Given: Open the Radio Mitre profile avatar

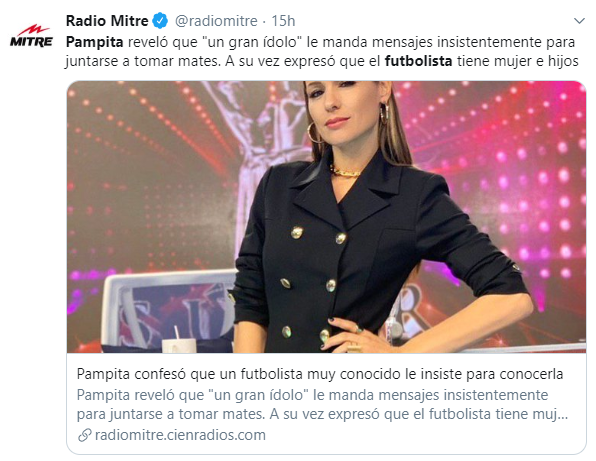Looking at the screenshot, I should click(x=31, y=35).
